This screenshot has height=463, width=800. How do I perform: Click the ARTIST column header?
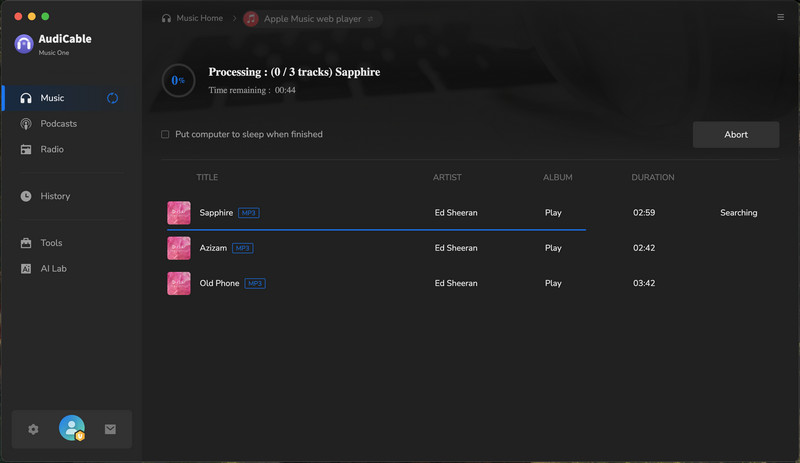click(447, 177)
